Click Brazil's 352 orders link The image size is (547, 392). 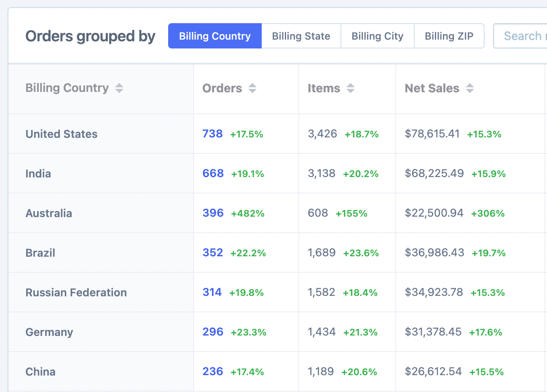(212, 252)
